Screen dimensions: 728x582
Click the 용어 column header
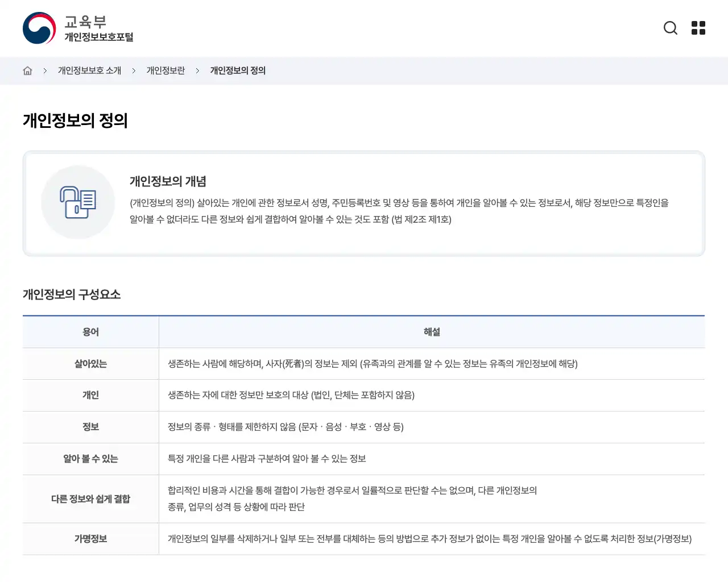click(x=90, y=332)
